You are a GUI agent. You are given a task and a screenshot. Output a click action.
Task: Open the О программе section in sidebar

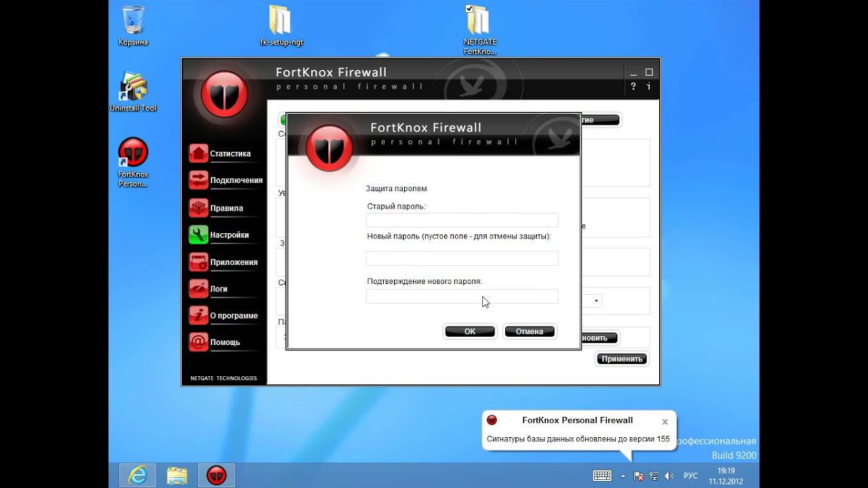[x=224, y=315]
